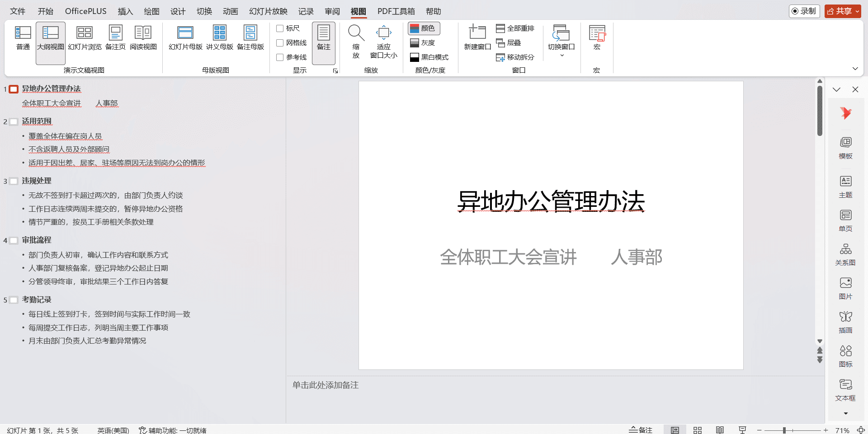
Task: Toggle Notes pane (备注) in ribbon
Action: click(324, 43)
